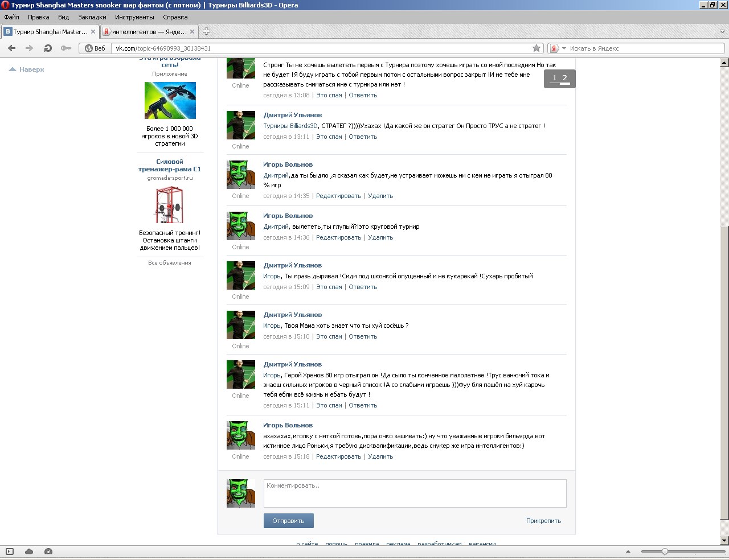Click the vertical scrollbar up arrow

(x=724, y=62)
